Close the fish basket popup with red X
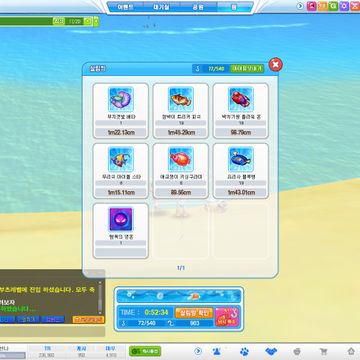Screen dimensions: 360x360 coord(275,65)
